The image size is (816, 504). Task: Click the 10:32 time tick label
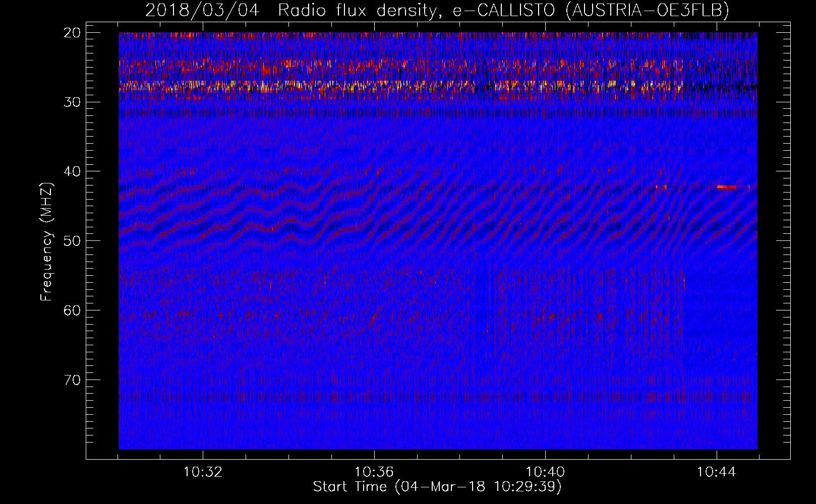pyautogui.click(x=203, y=472)
